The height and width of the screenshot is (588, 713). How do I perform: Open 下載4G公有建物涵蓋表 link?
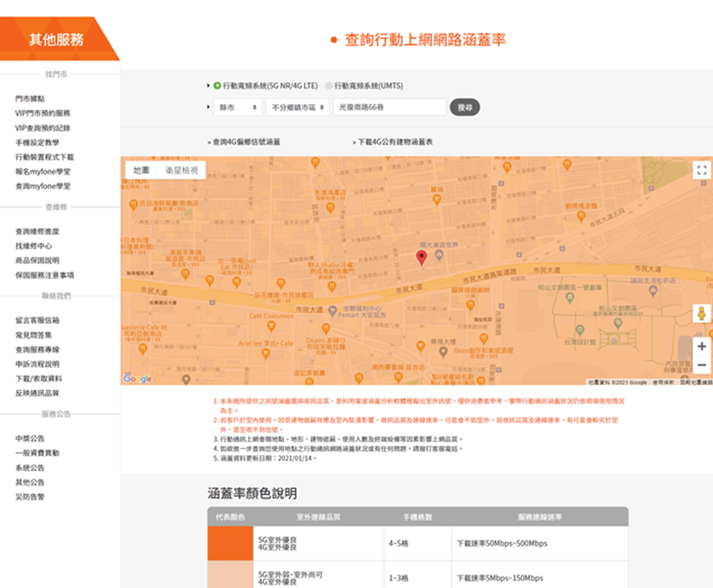(395, 141)
